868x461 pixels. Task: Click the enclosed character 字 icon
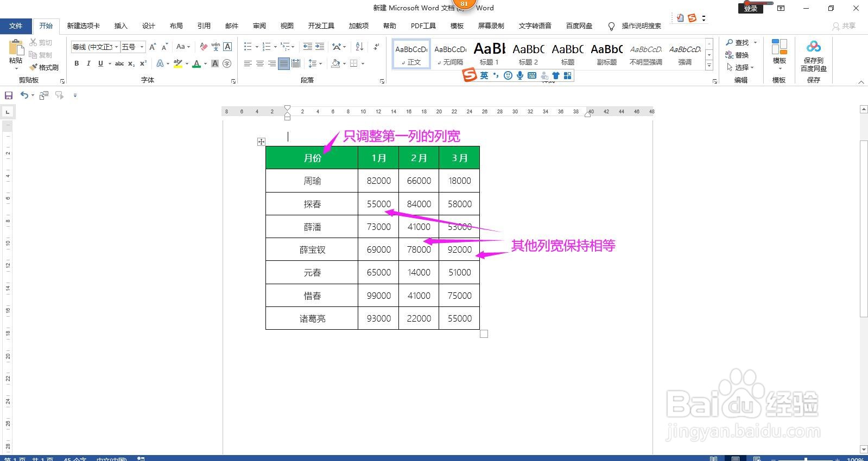tap(227, 63)
